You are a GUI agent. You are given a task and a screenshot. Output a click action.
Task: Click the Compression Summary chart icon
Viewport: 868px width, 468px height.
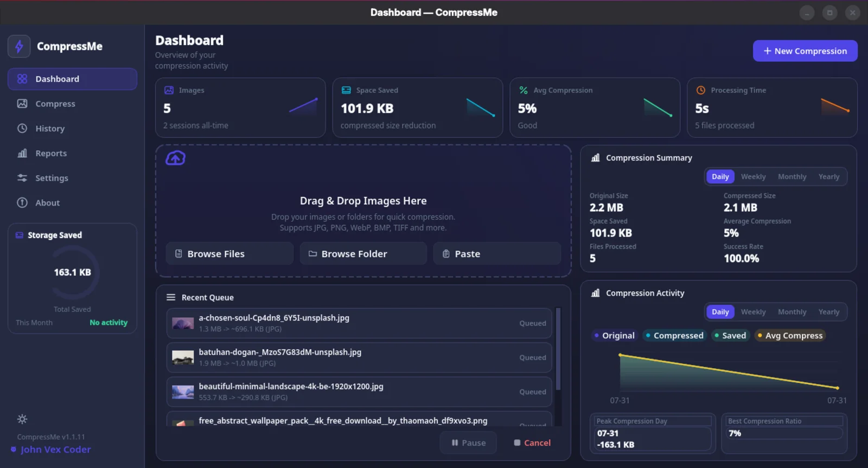click(595, 158)
